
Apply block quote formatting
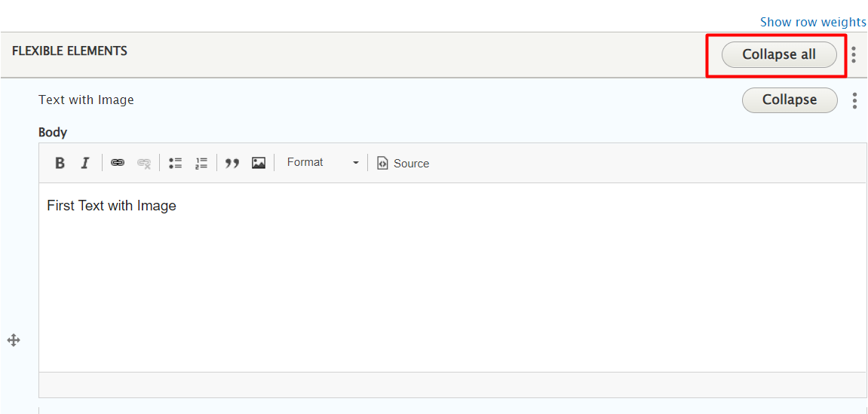coord(232,163)
